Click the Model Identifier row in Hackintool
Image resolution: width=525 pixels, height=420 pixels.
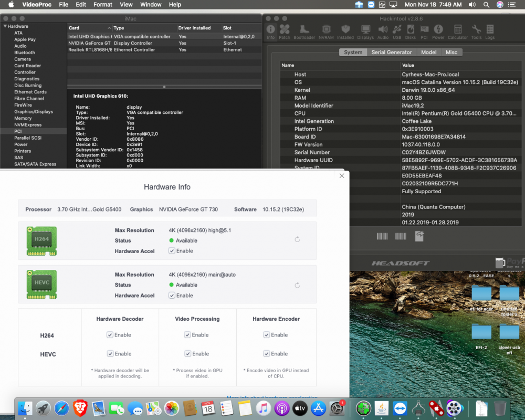pos(401,106)
